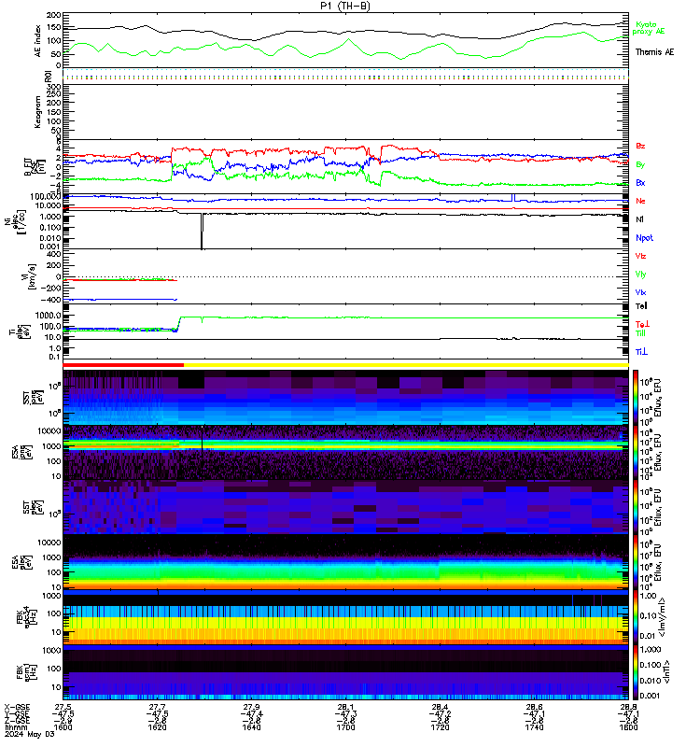Screen dimensions: 700x747
Task: Click the "28.1" X-GSE position value
Action: (345, 708)
